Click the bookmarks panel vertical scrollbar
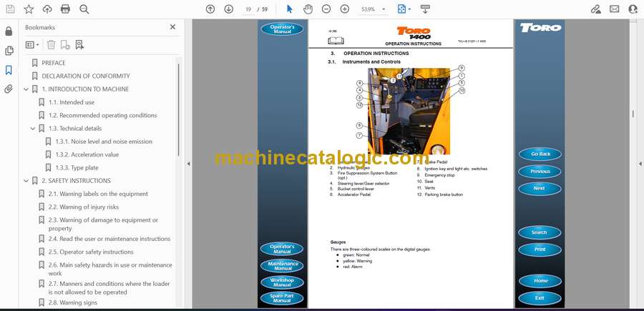Viewport: 644px width, 311px height. (179, 110)
